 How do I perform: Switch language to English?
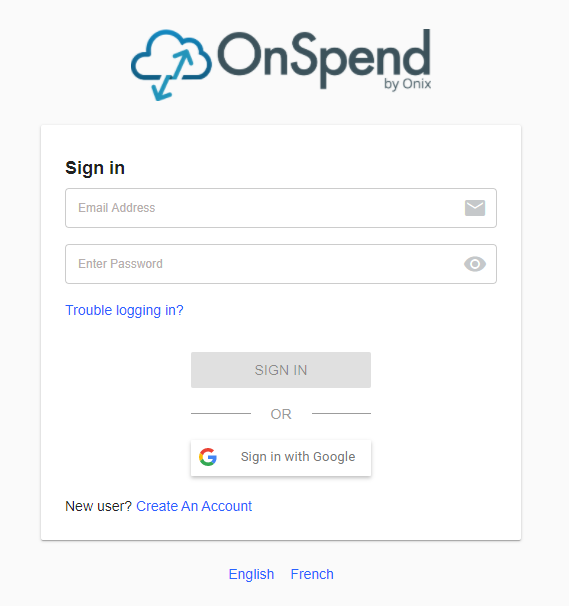pos(251,574)
